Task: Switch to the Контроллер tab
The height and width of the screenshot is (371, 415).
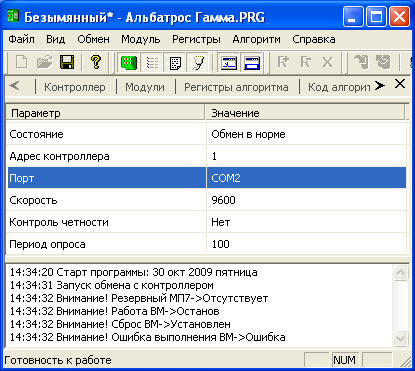Action: [x=75, y=87]
